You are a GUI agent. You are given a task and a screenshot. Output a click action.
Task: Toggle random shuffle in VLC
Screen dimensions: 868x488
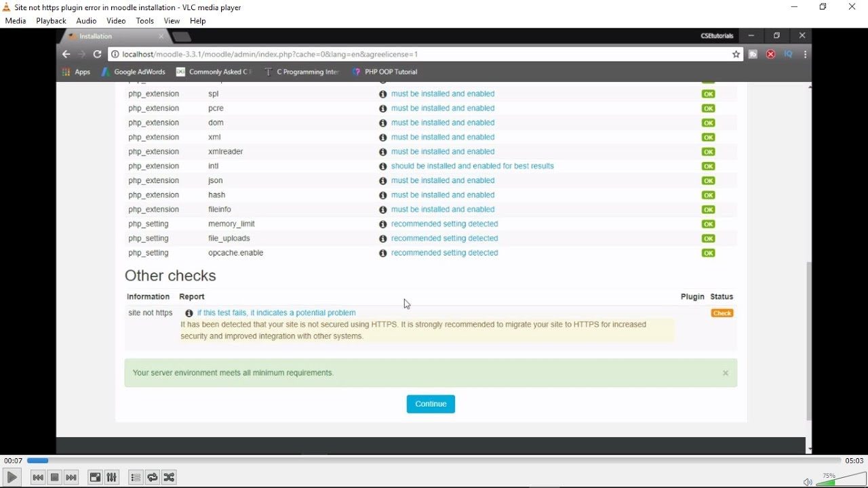170,478
